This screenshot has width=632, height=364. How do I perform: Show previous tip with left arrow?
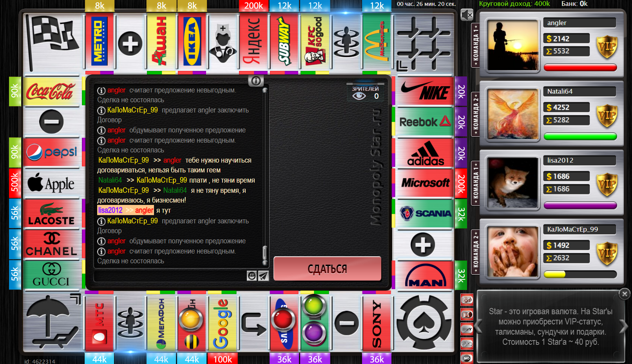[x=478, y=326]
